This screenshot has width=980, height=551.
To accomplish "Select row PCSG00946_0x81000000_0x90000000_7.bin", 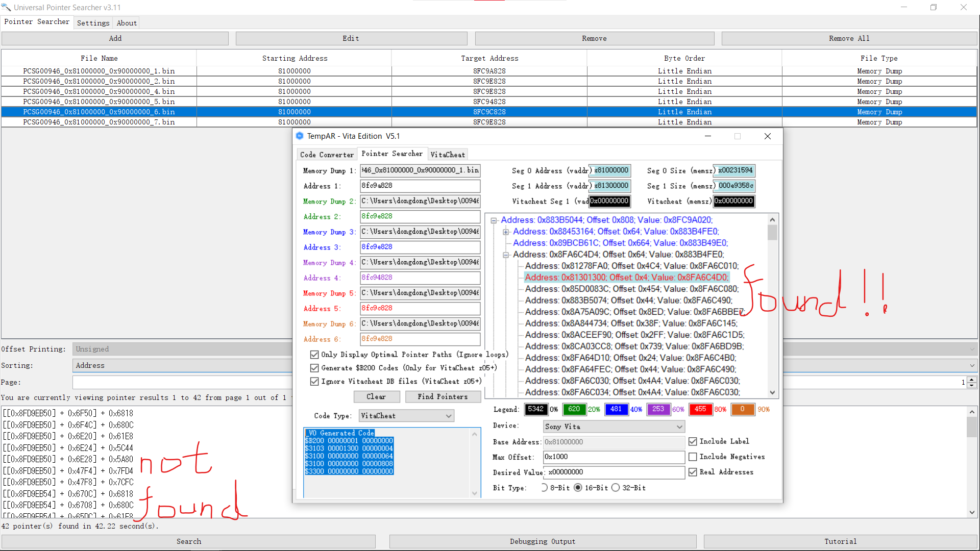I will 489,122.
